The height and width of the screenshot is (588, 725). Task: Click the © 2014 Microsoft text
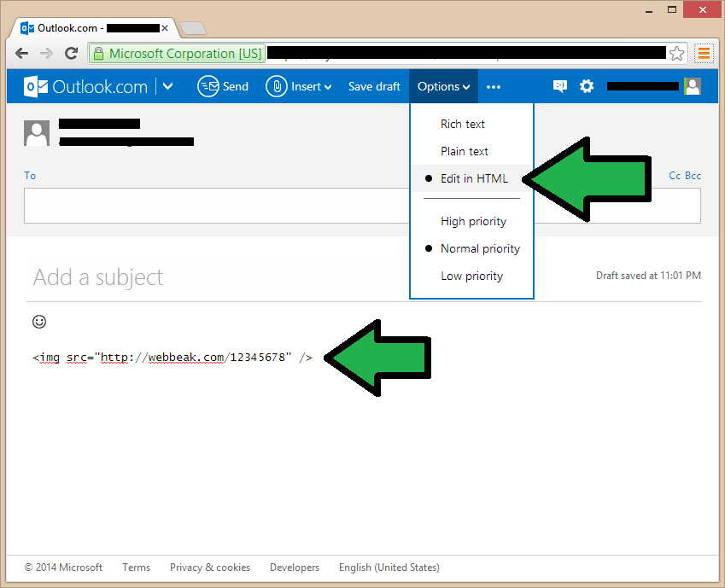(63, 568)
